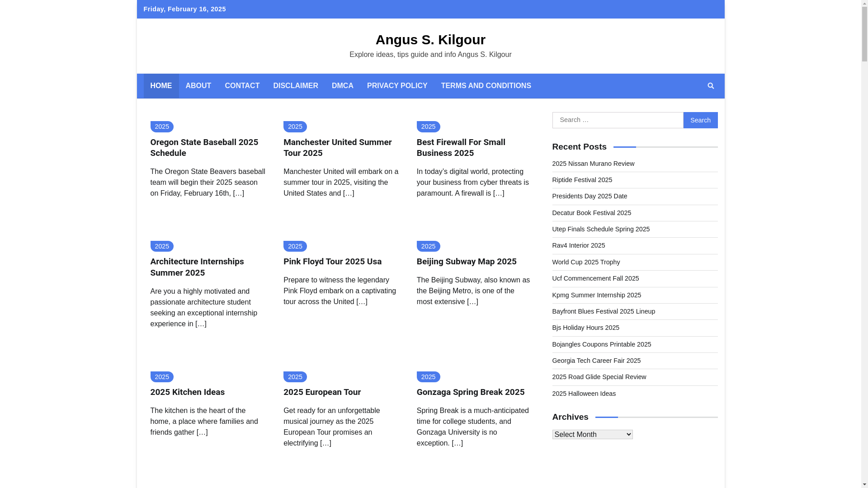Click the search magnifier icon in navbar
This screenshot has height=488, width=868.
pos(711,86)
